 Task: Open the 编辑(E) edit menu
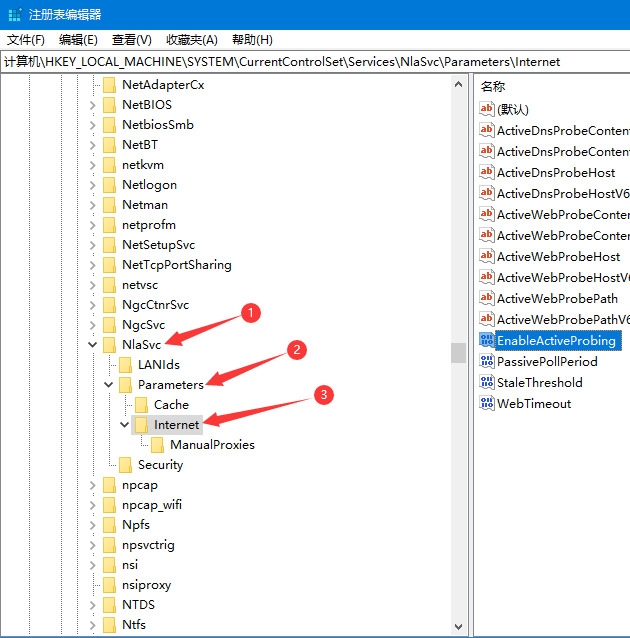click(x=78, y=40)
